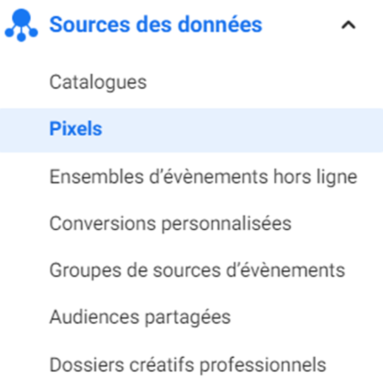Image resolution: width=383 pixels, height=389 pixels.
Task: Choose Audiences partagées
Action: (140, 317)
